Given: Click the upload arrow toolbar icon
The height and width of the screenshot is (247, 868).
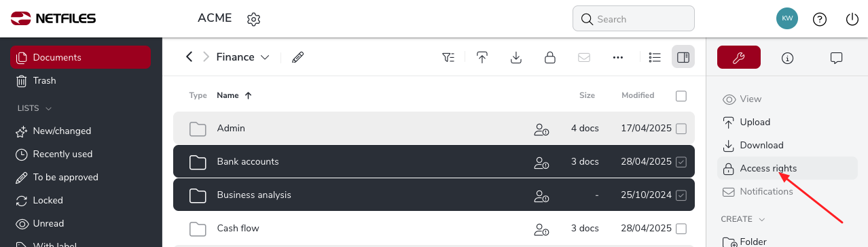Looking at the screenshot, I should coord(482,58).
